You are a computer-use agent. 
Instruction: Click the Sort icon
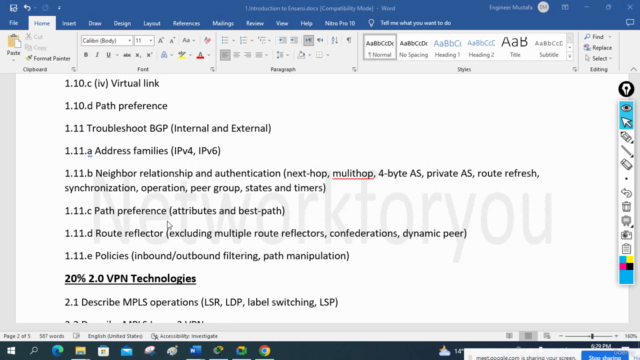click(x=334, y=40)
